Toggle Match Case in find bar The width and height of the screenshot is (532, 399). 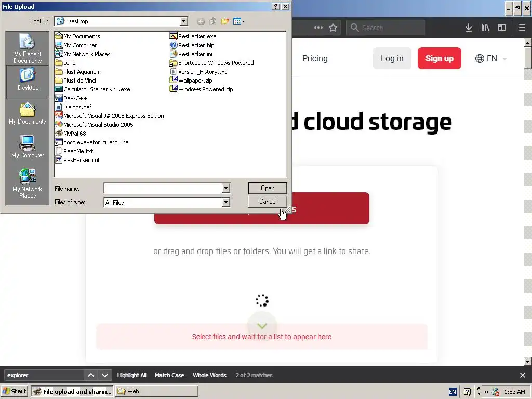[169, 375]
